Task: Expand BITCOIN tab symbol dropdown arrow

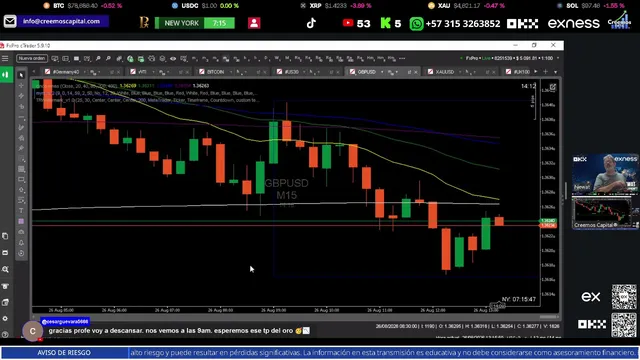Action: click(231, 72)
